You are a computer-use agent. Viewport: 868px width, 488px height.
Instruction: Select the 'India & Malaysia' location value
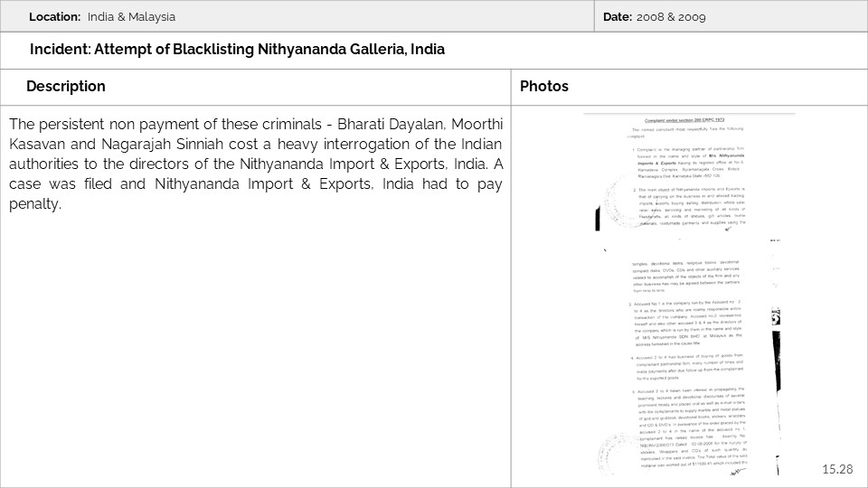(x=131, y=16)
